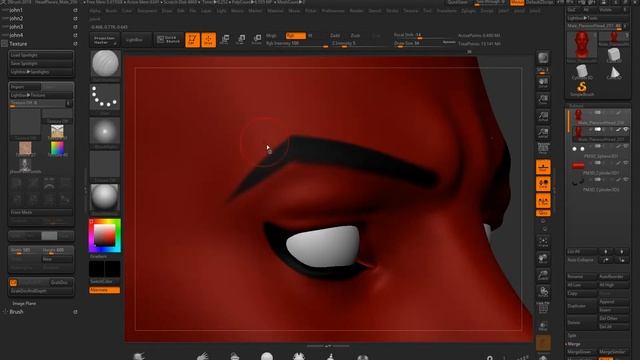
Task: Enable Mrgb paint mode
Action: point(271,36)
